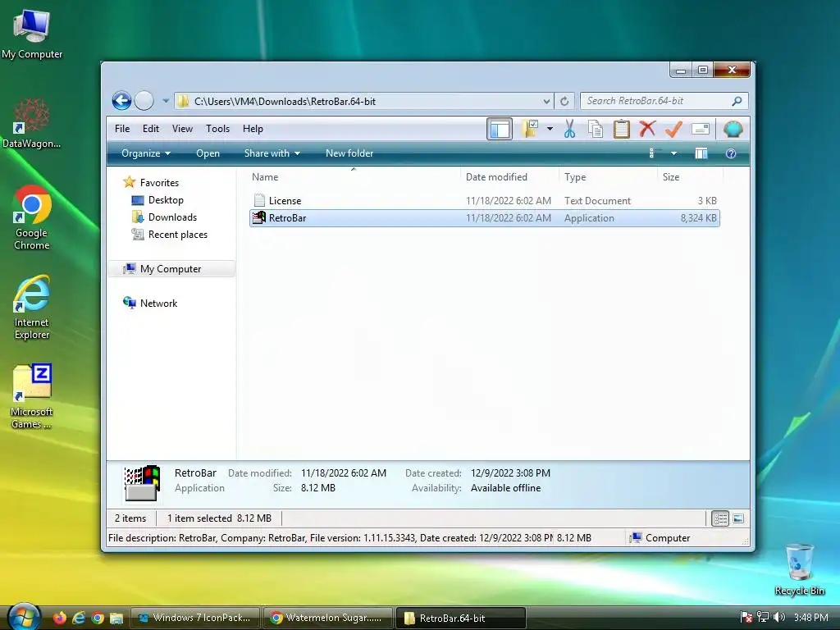840x630 pixels.
Task: Open the folder icon in quick launch
Action: 116,618
